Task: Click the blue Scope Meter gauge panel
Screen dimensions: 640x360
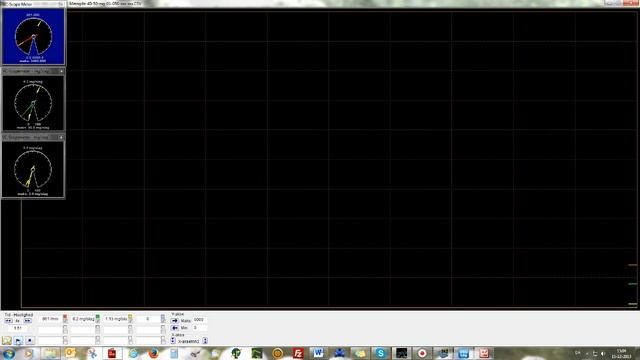Action: pyautogui.click(x=33, y=37)
